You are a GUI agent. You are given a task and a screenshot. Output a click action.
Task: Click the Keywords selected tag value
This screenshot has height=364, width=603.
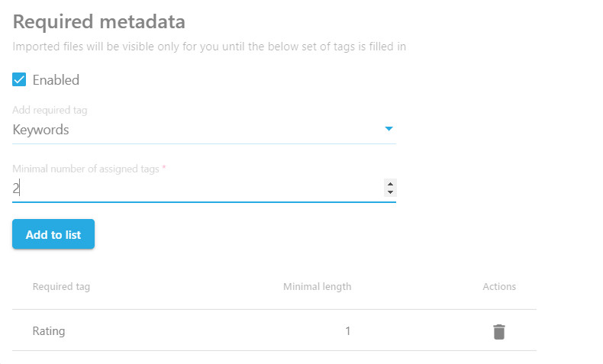(x=41, y=130)
